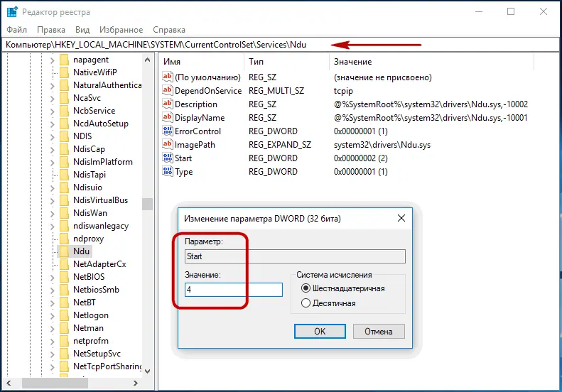Click the DWORD icon beside ErrorControl
The width and height of the screenshot is (562, 392).
click(168, 131)
